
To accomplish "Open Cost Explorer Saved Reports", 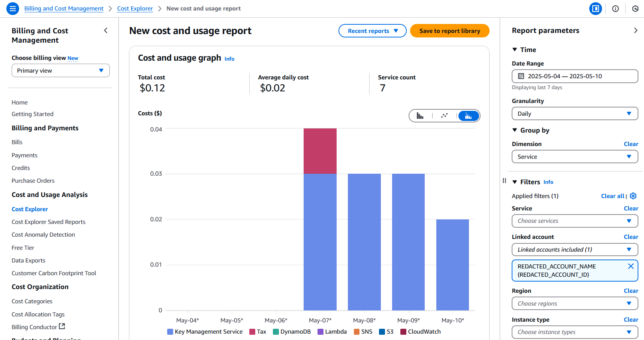I will coord(48,222).
